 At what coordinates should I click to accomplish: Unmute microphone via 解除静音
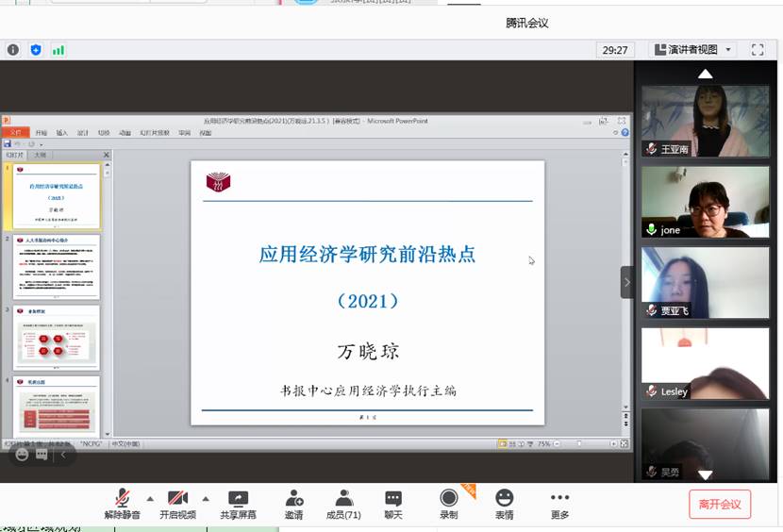[x=122, y=505]
